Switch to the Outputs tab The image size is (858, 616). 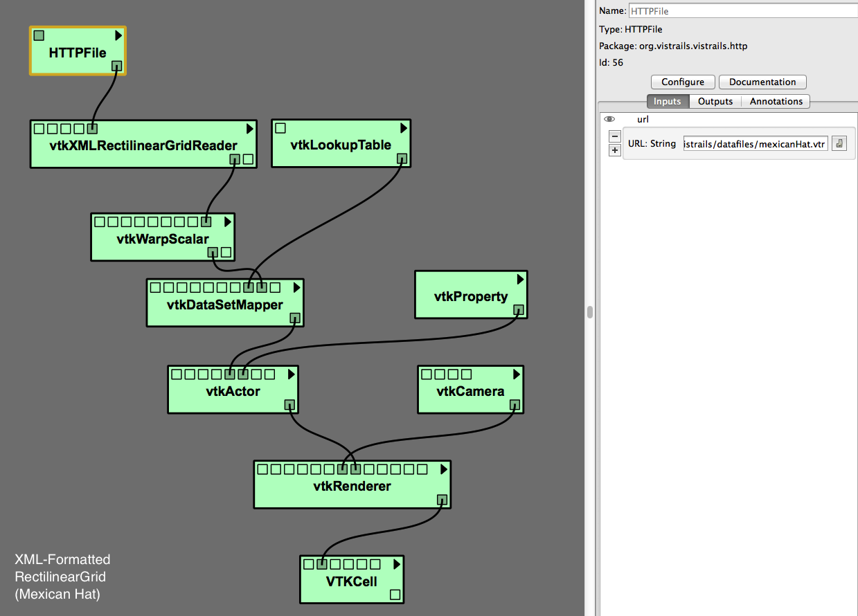pos(715,101)
